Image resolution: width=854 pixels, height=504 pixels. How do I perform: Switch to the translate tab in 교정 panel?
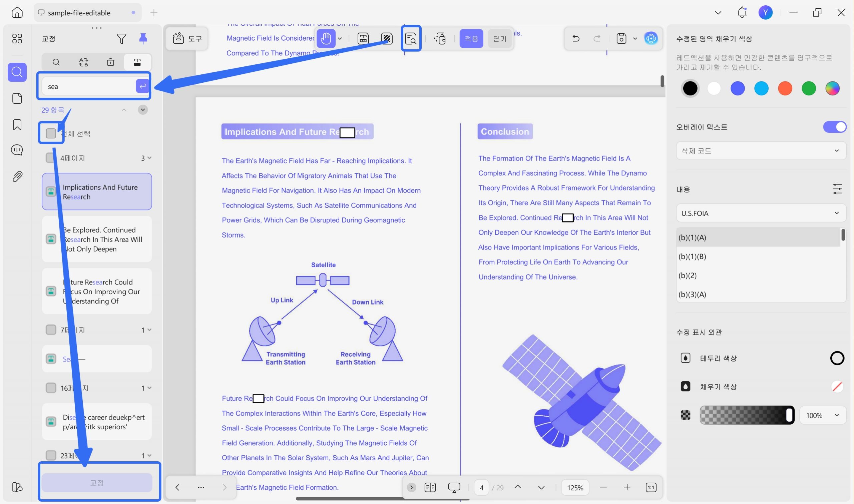click(83, 62)
